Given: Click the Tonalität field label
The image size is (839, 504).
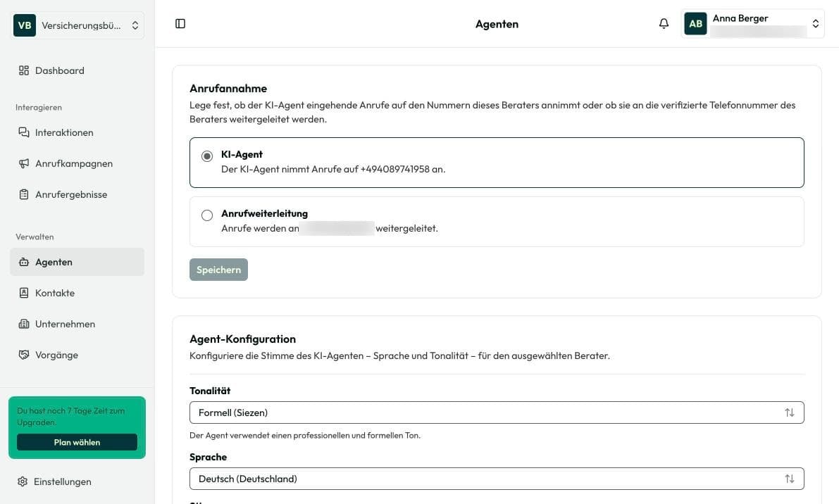Looking at the screenshot, I should point(210,391).
